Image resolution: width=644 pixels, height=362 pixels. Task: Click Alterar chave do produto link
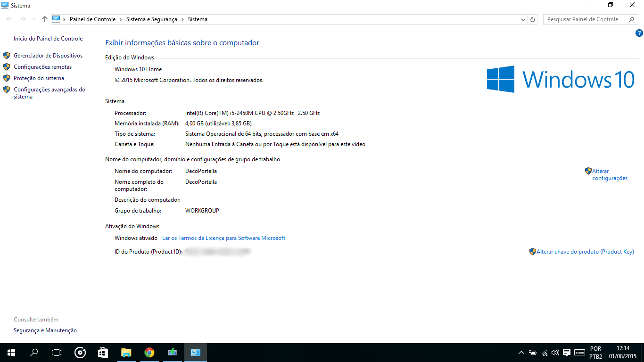point(585,252)
